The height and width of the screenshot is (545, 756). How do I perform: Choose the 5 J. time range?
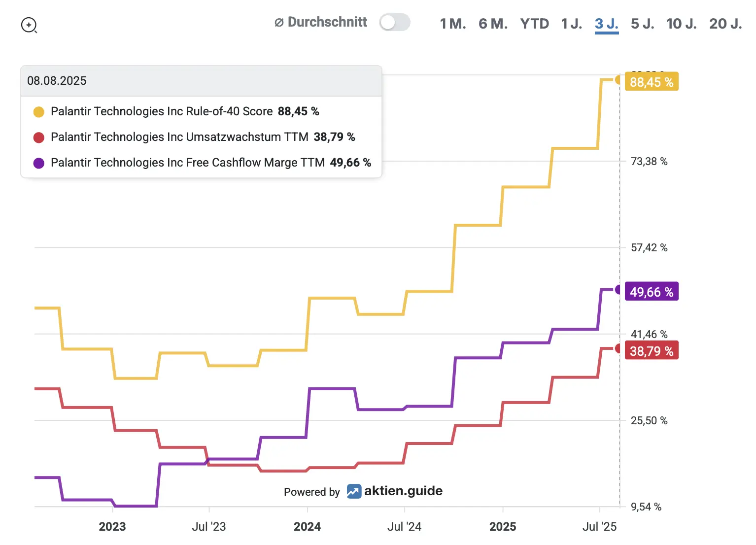click(643, 24)
